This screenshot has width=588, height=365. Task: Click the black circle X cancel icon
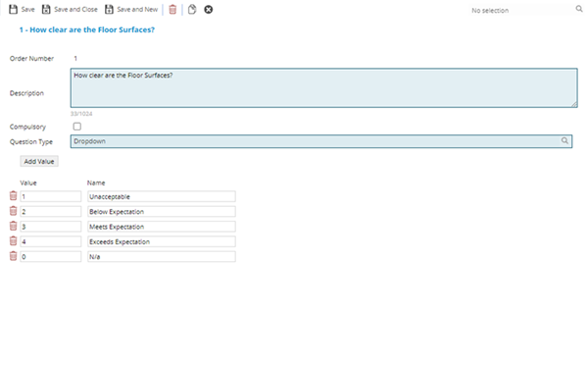pyautogui.click(x=209, y=10)
